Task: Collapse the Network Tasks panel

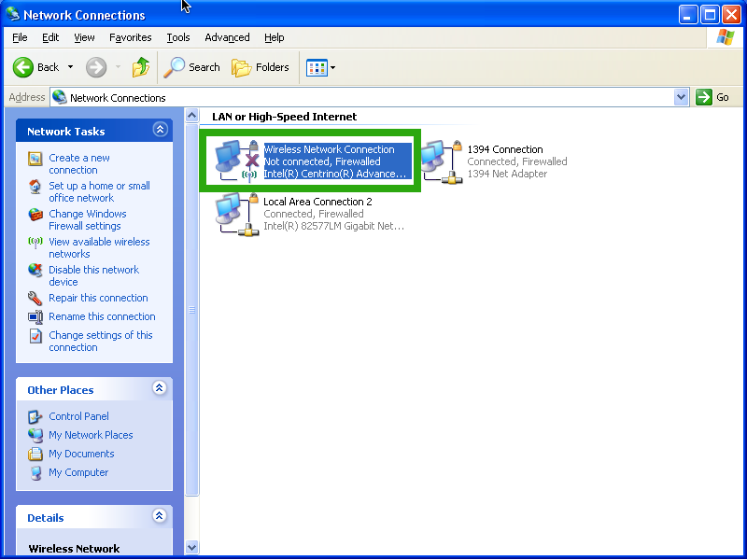Action: 160,131
